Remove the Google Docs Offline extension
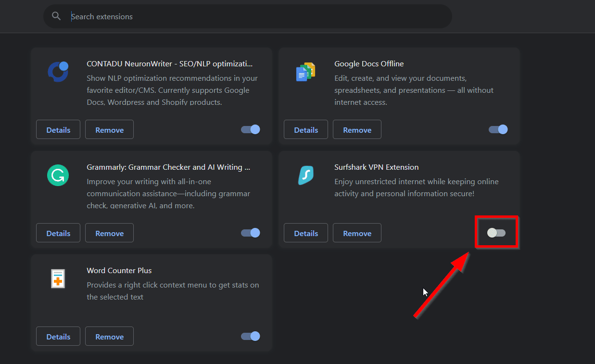The height and width of the screenshot is (364, 595). tap(357, 130)
